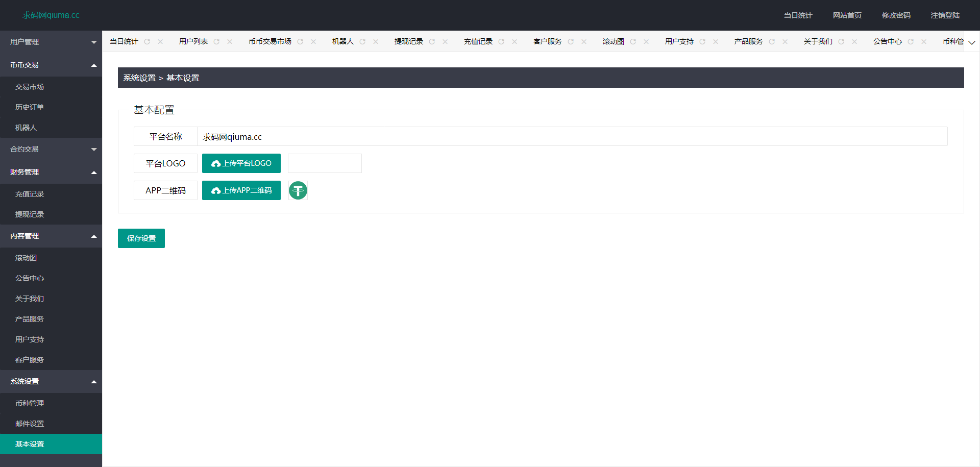The height and width of the screenshot is (467, 980).
Task: Open 币种管理 in the sidebar
Action: (30, 403)
